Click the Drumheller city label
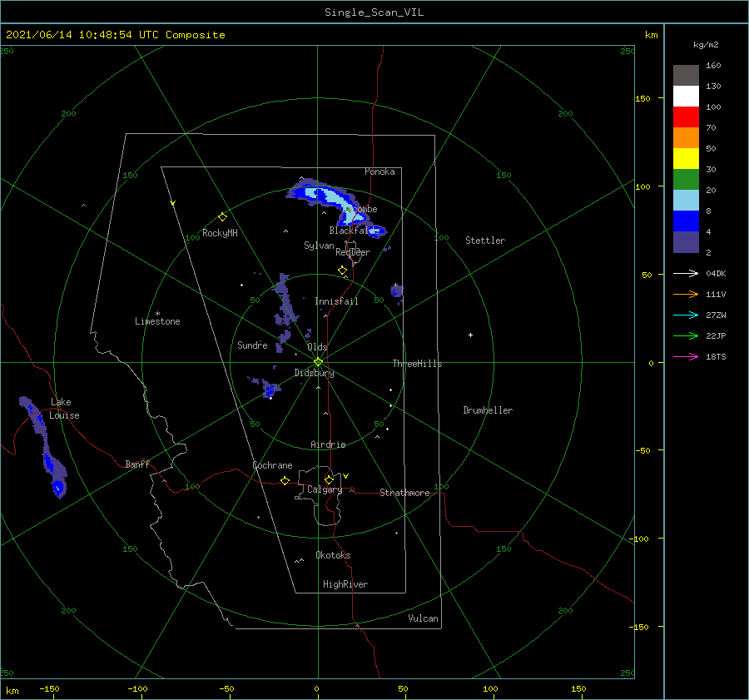 coord(488,410)
